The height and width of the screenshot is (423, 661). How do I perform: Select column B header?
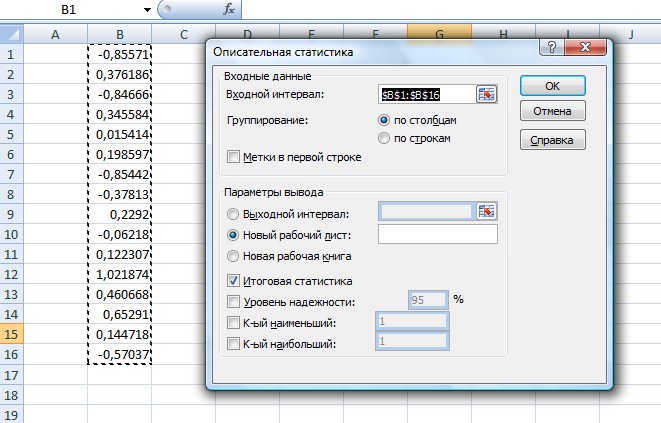click(x=120, y=34)
